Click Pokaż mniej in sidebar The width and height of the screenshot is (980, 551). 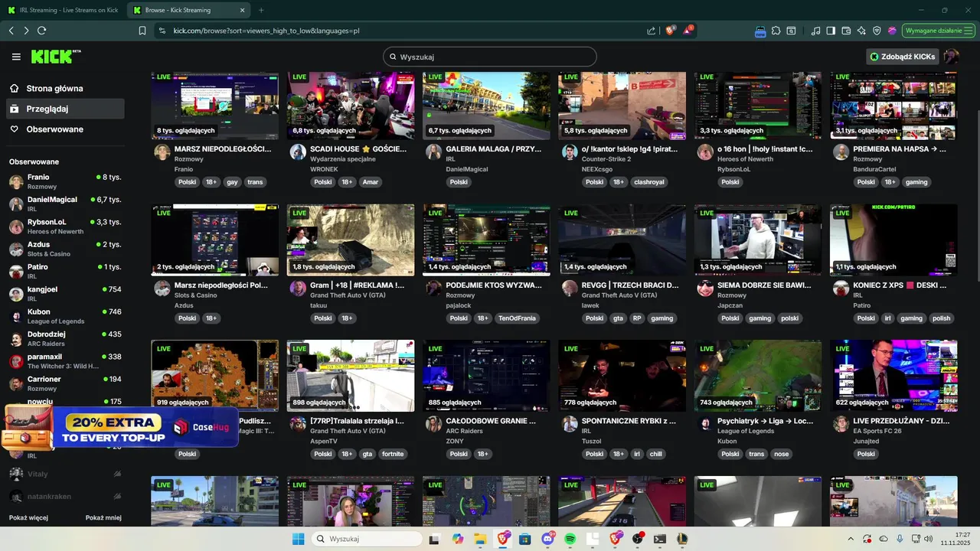click(x=103, y=517)
